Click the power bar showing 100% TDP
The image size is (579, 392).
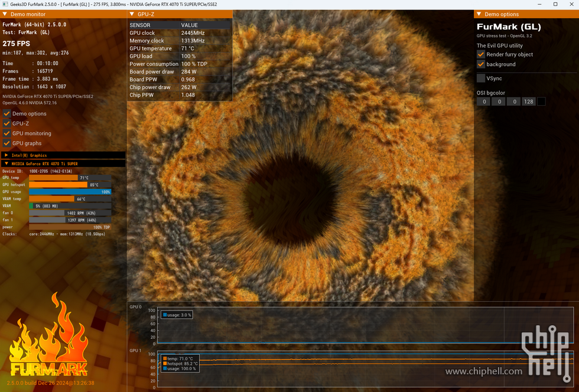click(x=70, y=227)
